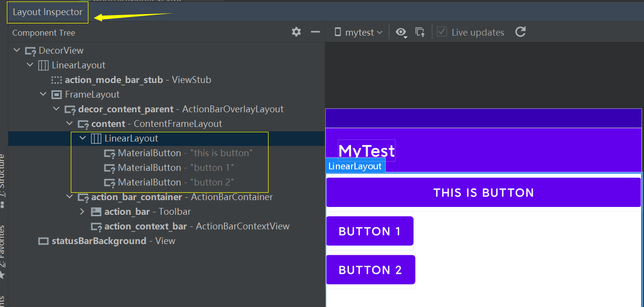Select the DecorView row
644x307 pixels.
click(x=166, y=50)
